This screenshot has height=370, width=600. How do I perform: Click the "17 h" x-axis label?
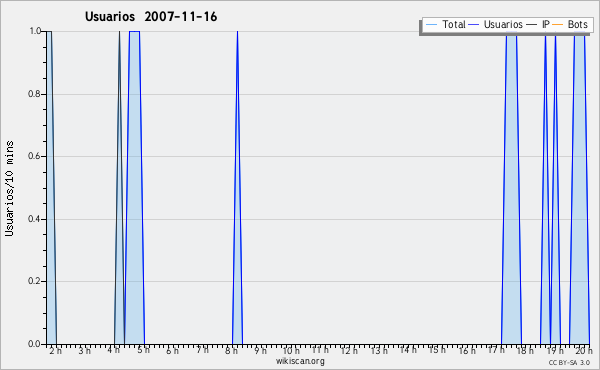pos(496,350)
